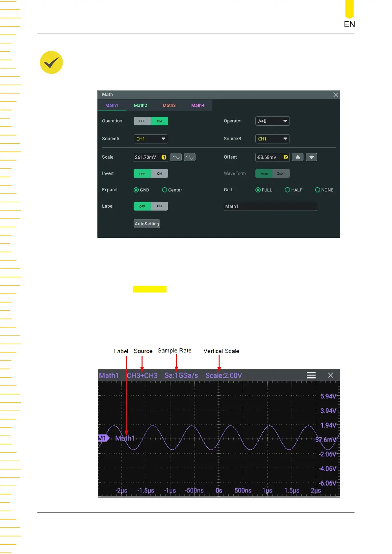
Task: Close the Math1 waveform window
Action: (331, 375)
